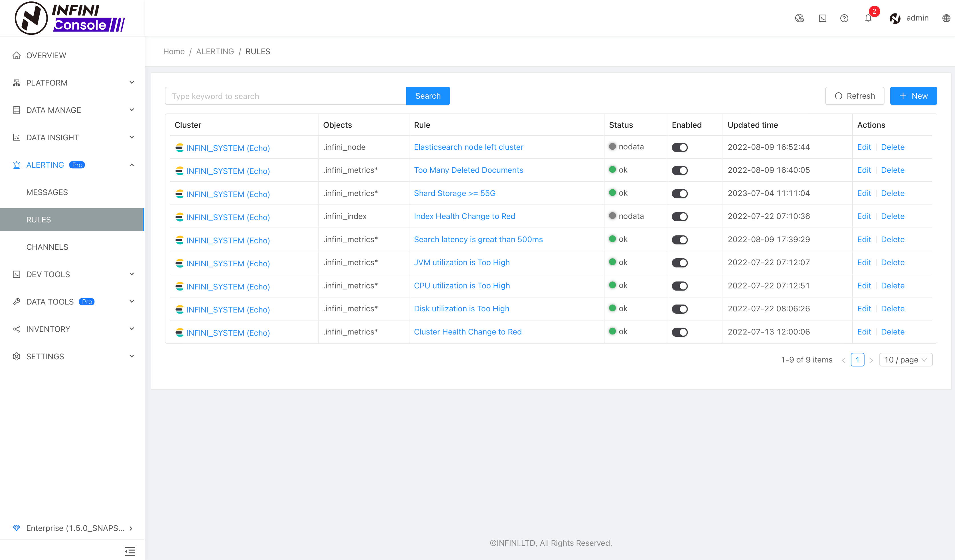This screenshot has width=955, height=560.
Task: Click the admin avatar icon
Action: [895, 18]
